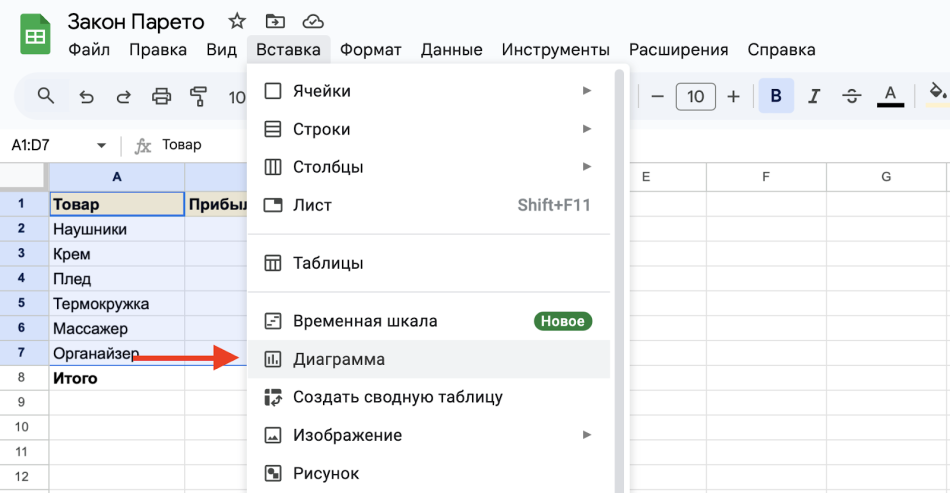Viewport: 950px width, 493px height.
Task: Increase font size with plus button
Action: pos(733,96)
